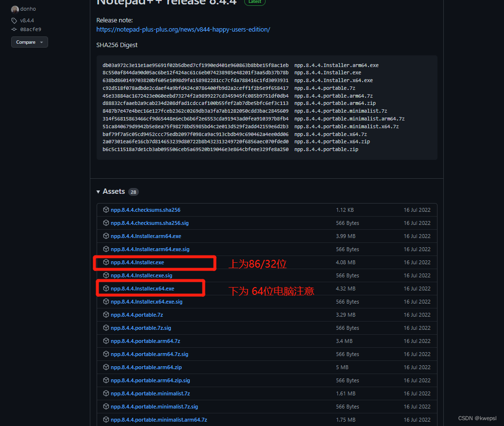
Task: Click the package icon beside npp.8.4.4.Installer.arm64.exe
Action: [106, 236]
